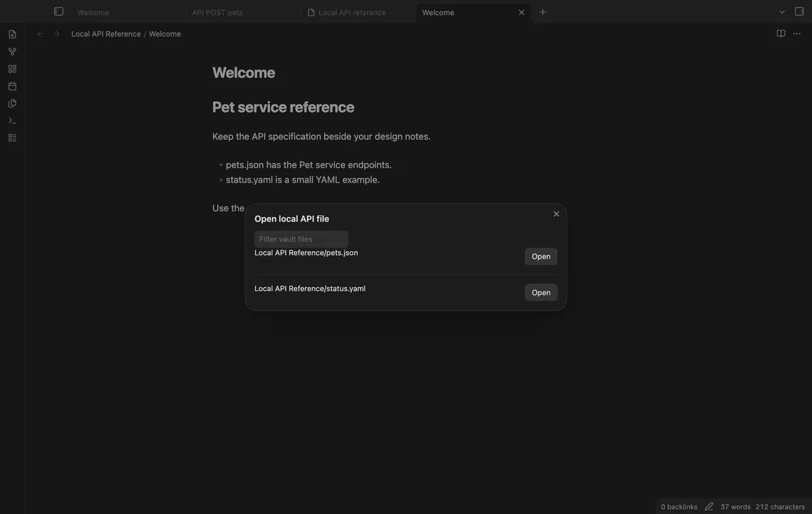Open the more options three-dot menu
Viewport: 812px width, 514px height.
797,34
